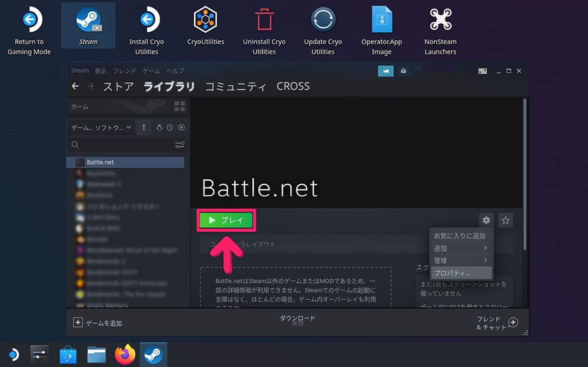This screenshot has width=588, height=367.
Task: Click ゲームを追加 at bottom left
Action: [98, 323]
